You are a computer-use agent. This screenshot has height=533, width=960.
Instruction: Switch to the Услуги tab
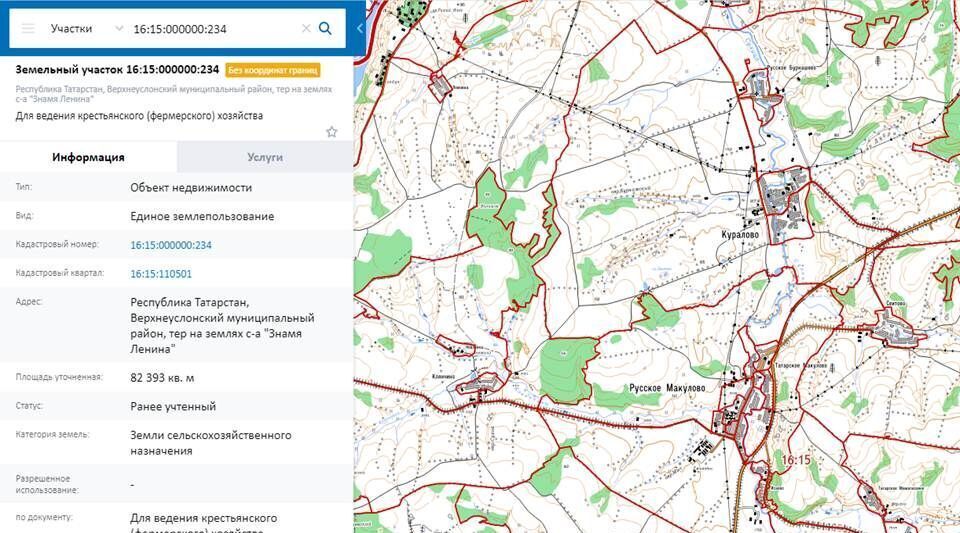tap(265, 157)
